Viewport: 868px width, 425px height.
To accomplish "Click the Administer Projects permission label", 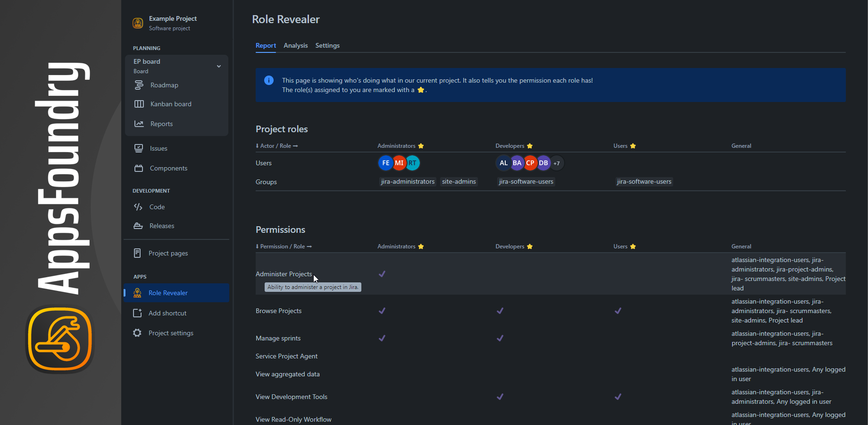I will coord(284,274).
